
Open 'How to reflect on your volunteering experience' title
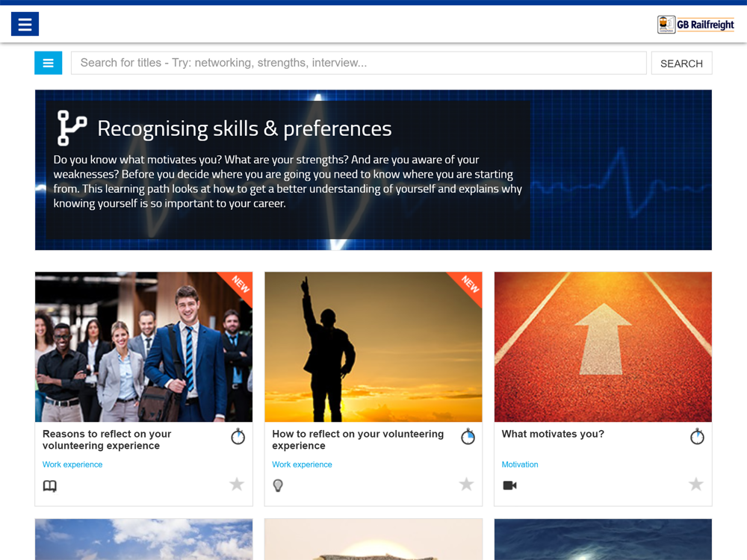(358, 440)
